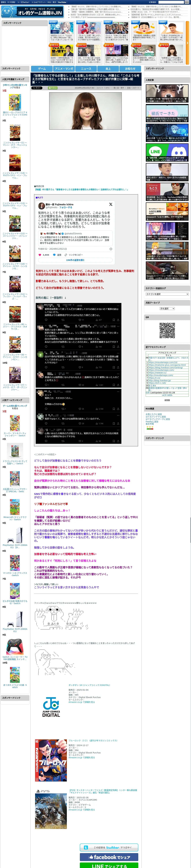
Task: Click the RSS link in the top bar
Action: [x=49, y=2]
